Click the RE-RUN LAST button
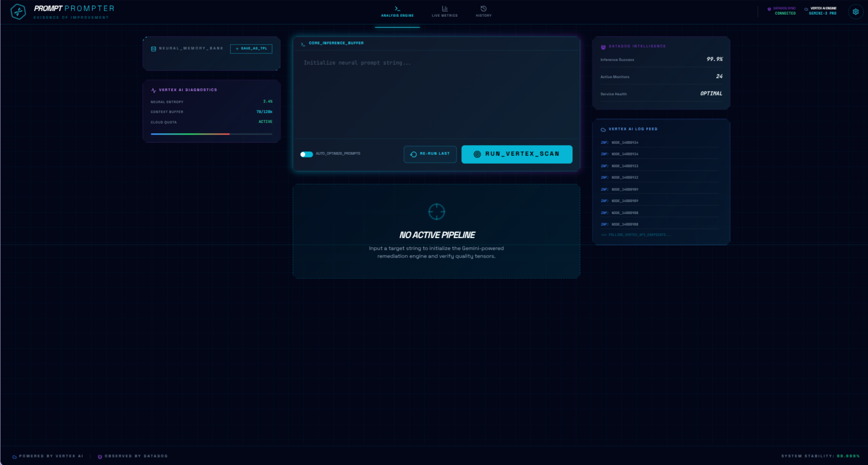Viewport: 868px width, 465px height. (x=430, y=154)
